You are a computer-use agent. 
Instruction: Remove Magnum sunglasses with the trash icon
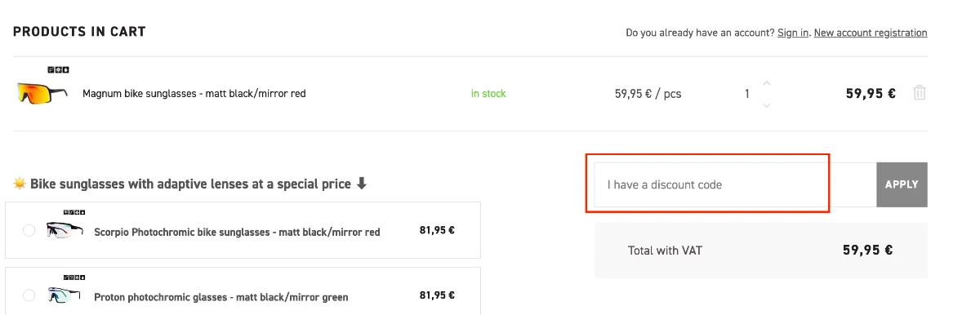pyautogui.click(x=920, y=93)
